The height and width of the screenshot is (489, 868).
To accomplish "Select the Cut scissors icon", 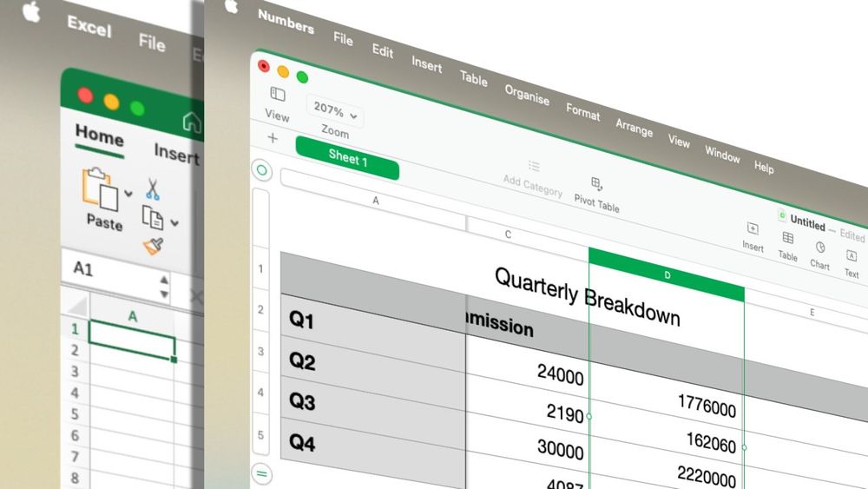I will pos(152,188).
